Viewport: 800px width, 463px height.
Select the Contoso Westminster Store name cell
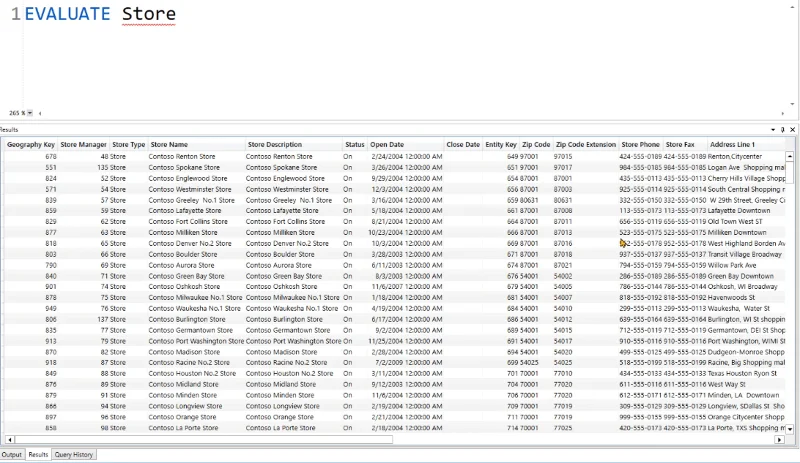click(196, 189)
